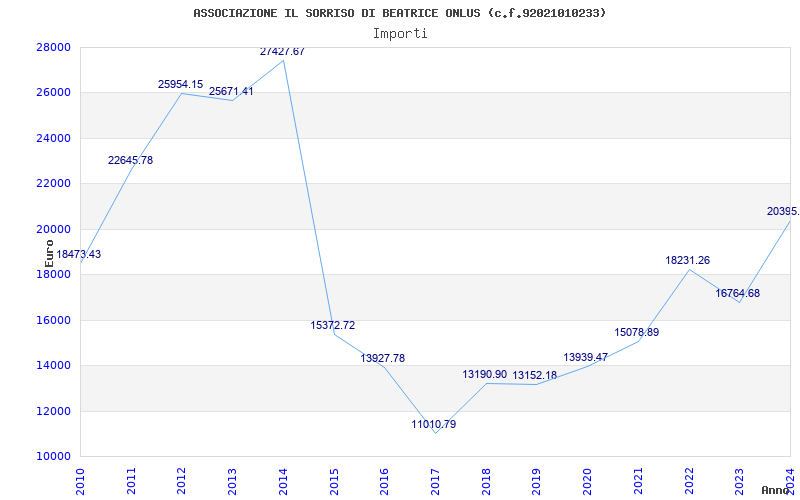Viewport: 800px width, 500px height.
Task: Click the x-axis year 2018
Action: pos(486,481)
